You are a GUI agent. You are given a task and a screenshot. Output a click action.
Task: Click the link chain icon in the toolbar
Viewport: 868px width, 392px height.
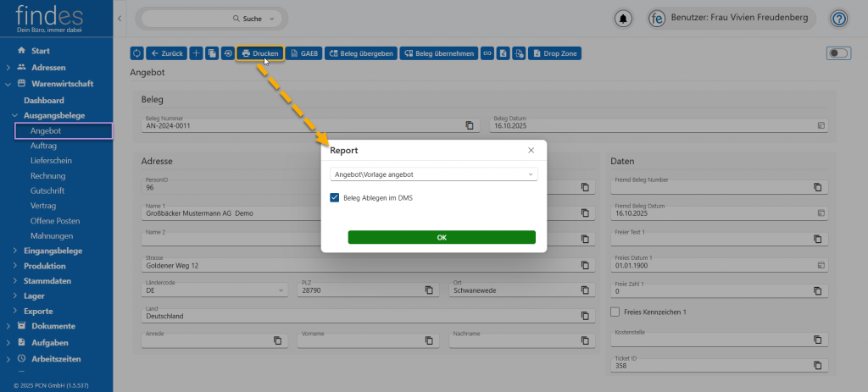tap(487, 53)
